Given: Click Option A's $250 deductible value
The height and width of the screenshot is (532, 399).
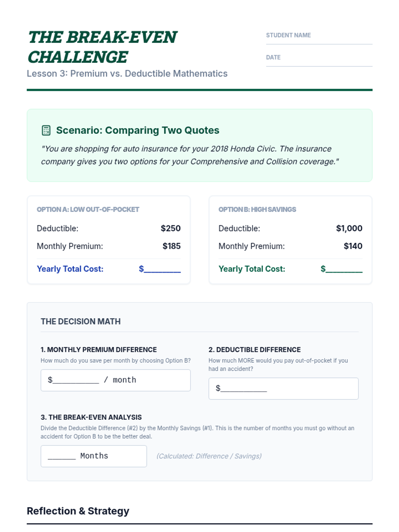Looking at the screenshot, I should [171, 228].
